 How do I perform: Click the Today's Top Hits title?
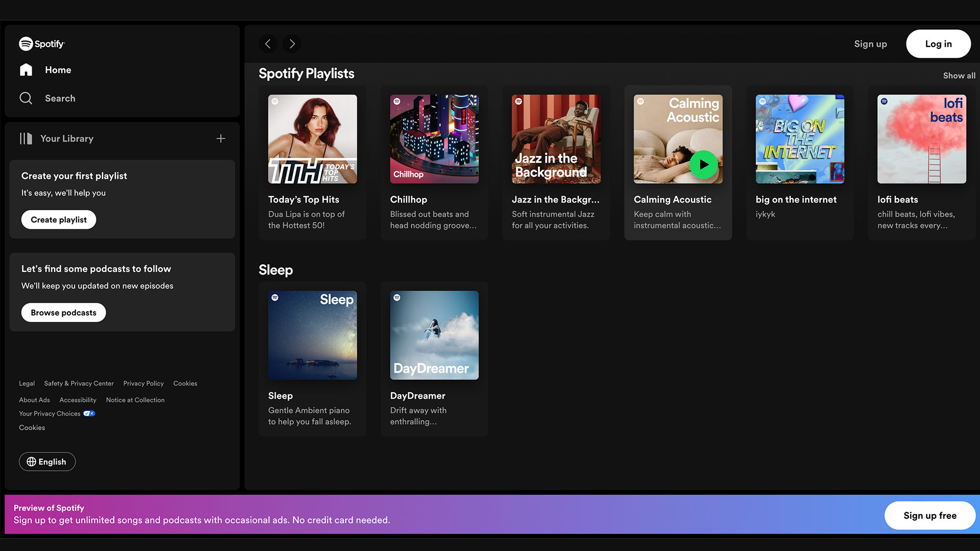click(303, 200)
